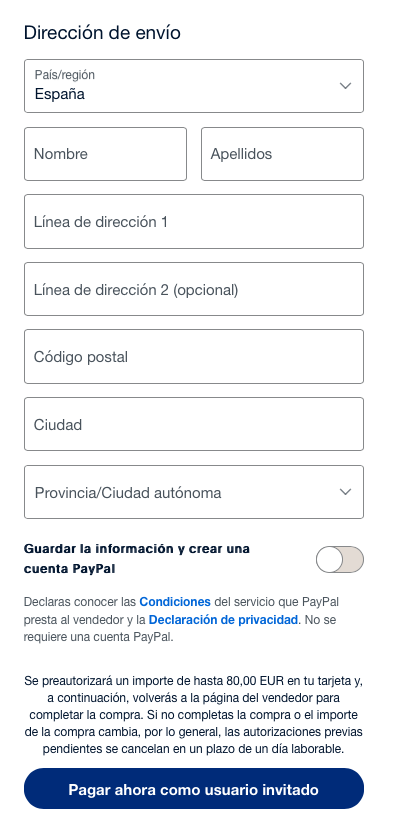Select the España value in country selector
The image size is (418, 822).
tap(59, 94)
